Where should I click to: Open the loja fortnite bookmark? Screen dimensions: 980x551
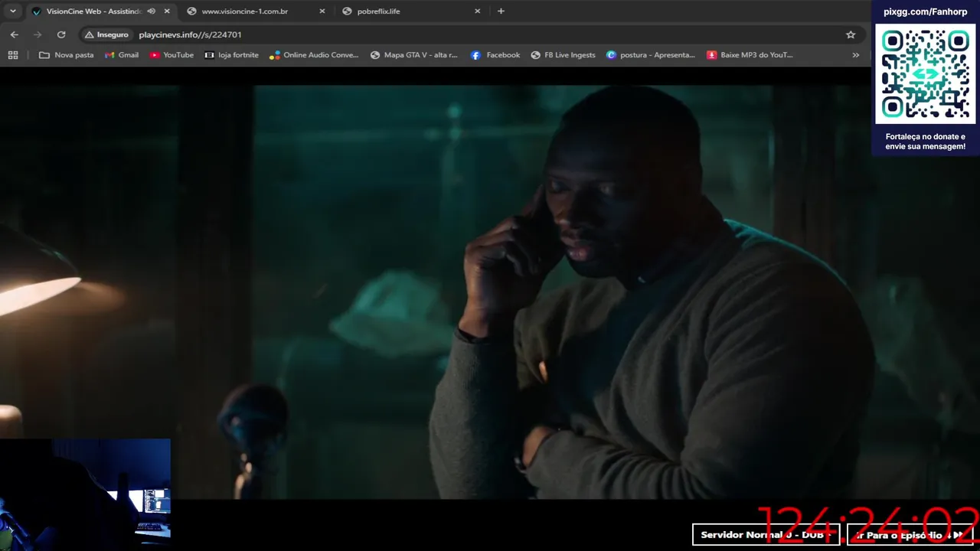click(232, 55)
